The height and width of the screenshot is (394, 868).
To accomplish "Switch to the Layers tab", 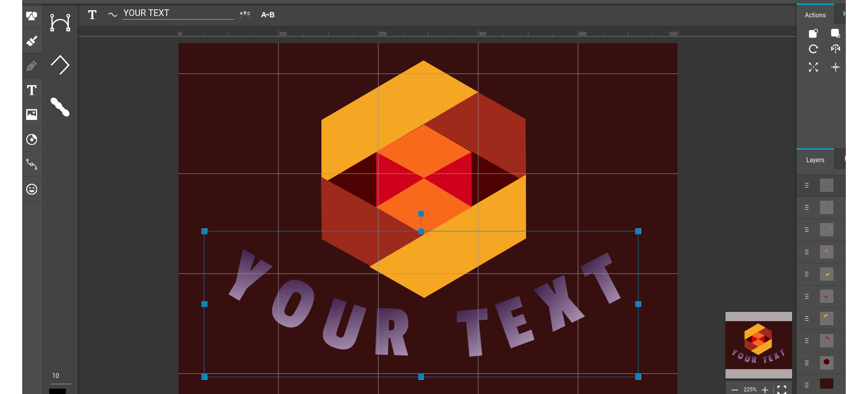I will click(x=815, y=160).
